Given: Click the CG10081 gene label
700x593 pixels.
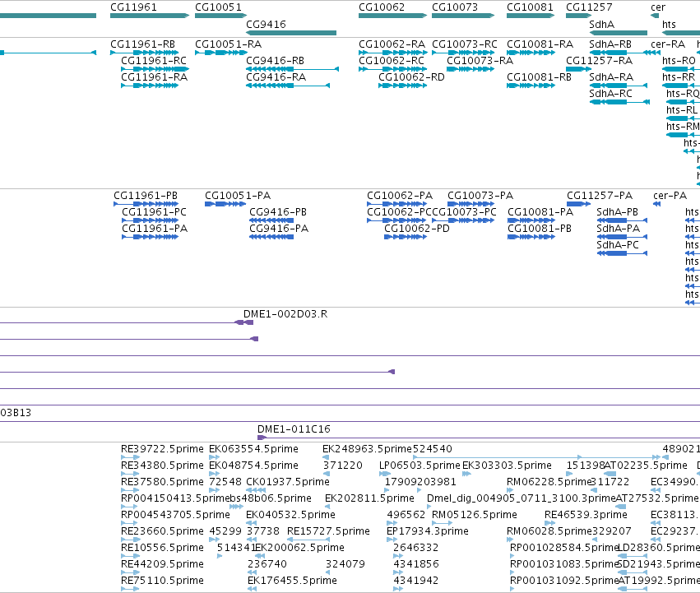Looking at the screenshot, I should coord(530,7).
